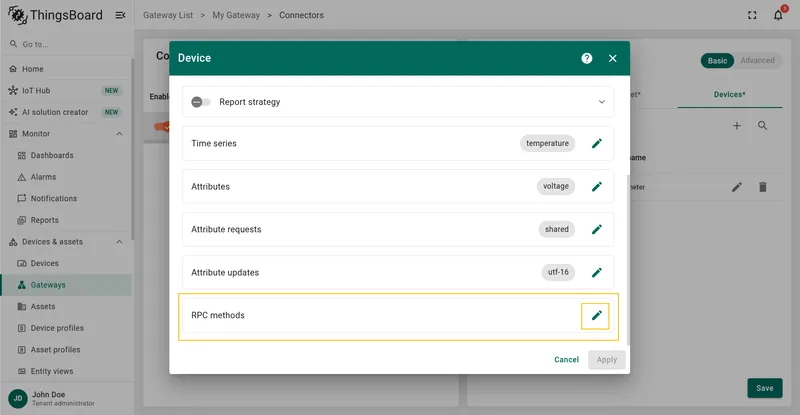The height and width of the screenshot is (415, 800).
Task: Close the Device dialog
Action: pyautogui.click(x=613, y=58)
